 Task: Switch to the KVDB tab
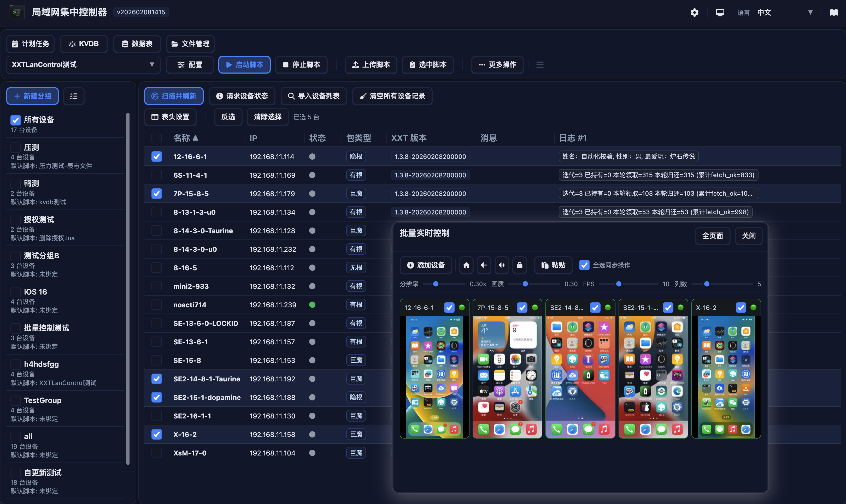[84, 44]
